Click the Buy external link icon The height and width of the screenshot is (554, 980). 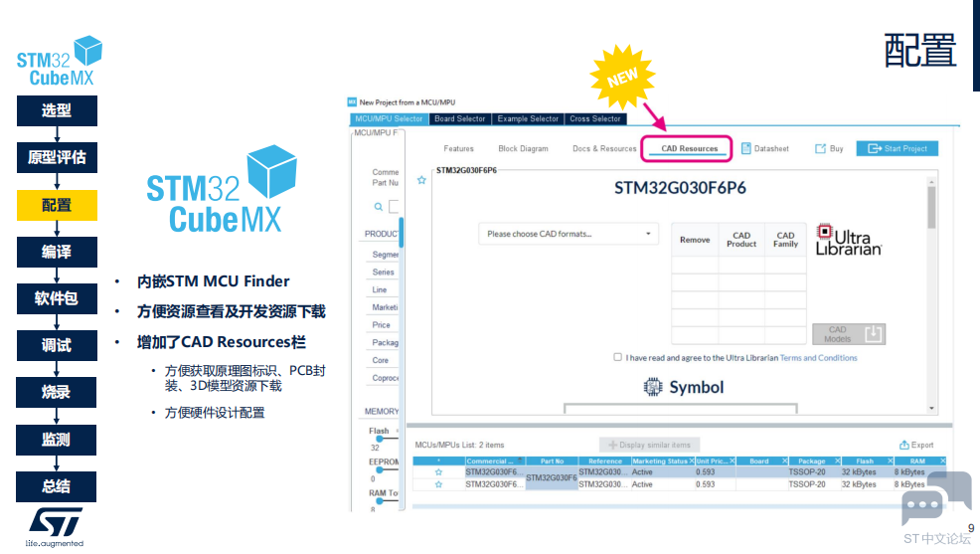[820, 149]
